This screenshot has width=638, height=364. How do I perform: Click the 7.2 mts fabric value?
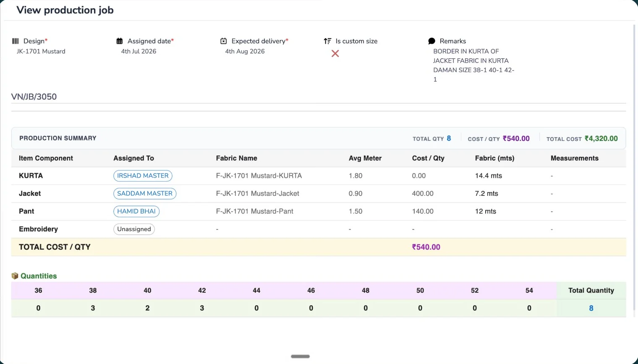click(486, 193)
